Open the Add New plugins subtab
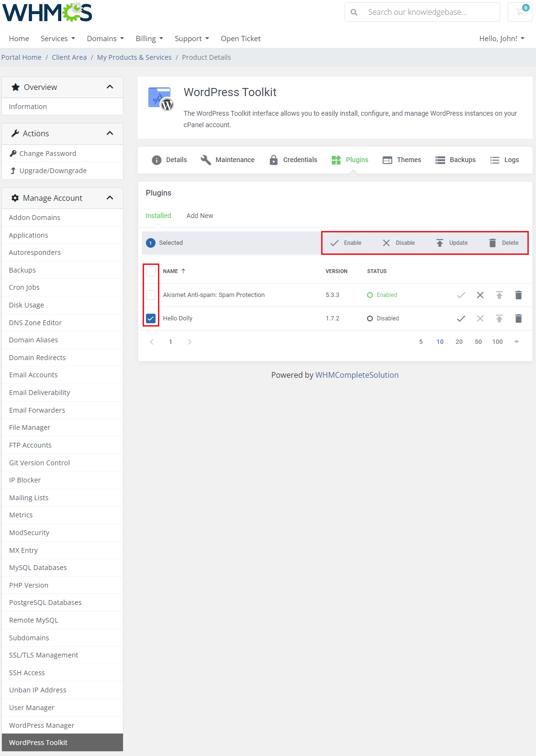This screenshot has width=536, height=756. [x=200, y=216]
